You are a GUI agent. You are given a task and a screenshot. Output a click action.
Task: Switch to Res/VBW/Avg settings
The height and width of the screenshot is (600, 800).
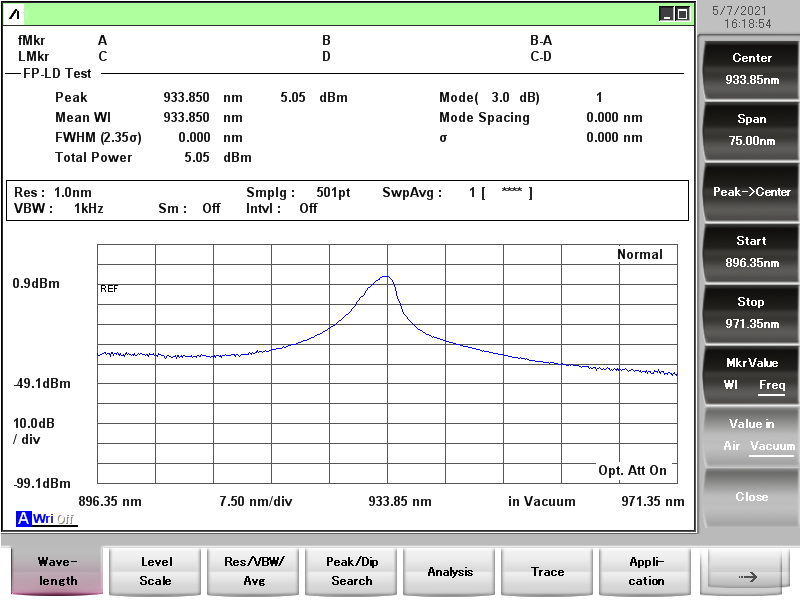point(254,572)
